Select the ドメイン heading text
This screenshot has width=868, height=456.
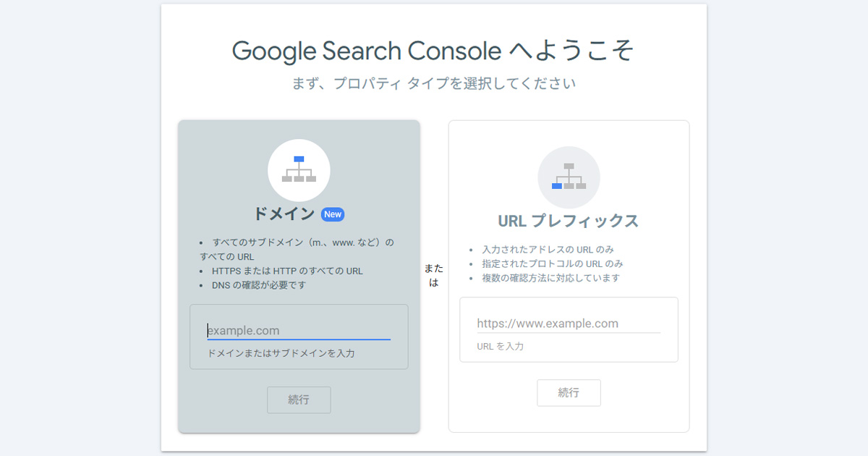pyautogui.click(x=284, y=214)
